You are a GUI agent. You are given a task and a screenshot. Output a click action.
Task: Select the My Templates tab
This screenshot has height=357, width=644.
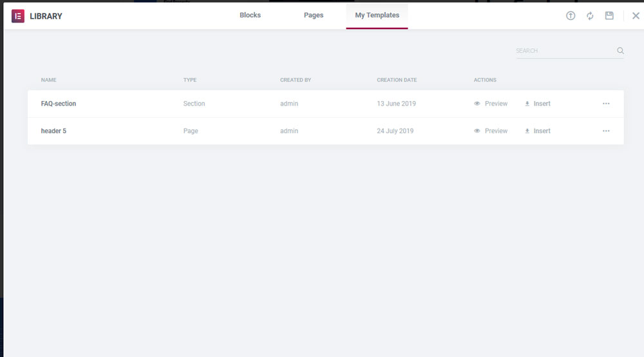point(377,15)
